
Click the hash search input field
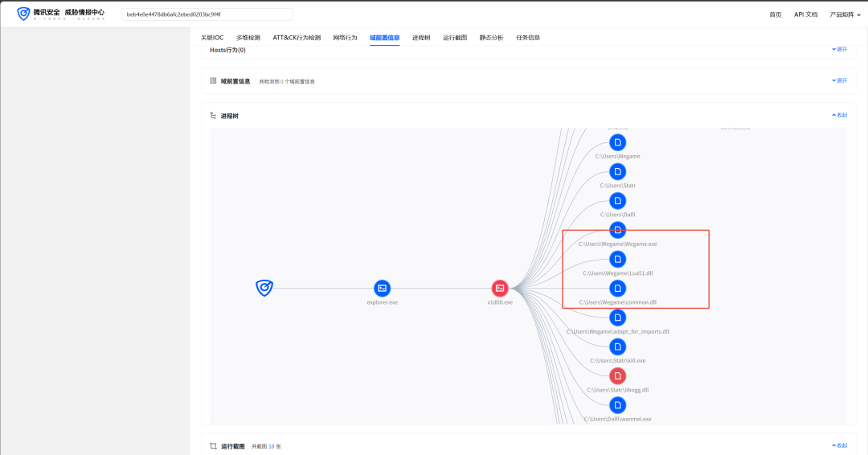207,14
